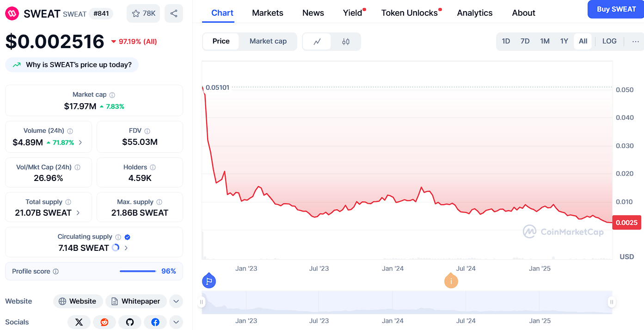
Task: Expand the Website links dropdown chevron
Action: 176,301
